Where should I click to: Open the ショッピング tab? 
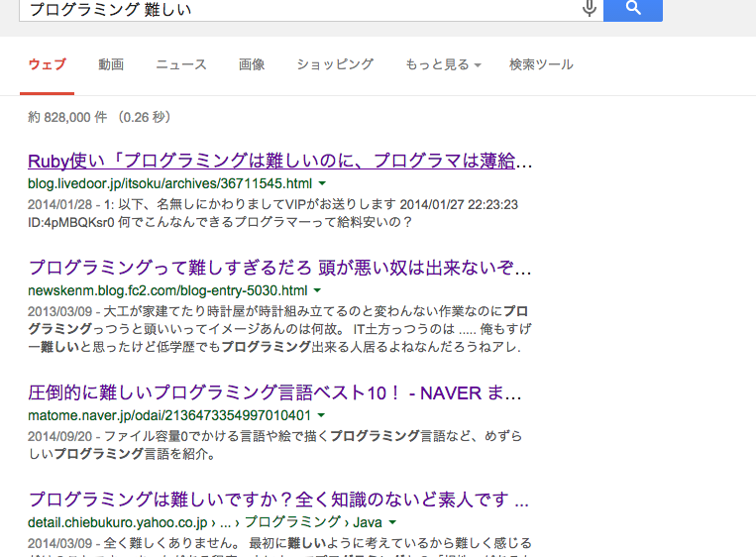click(x=335, y=64)
